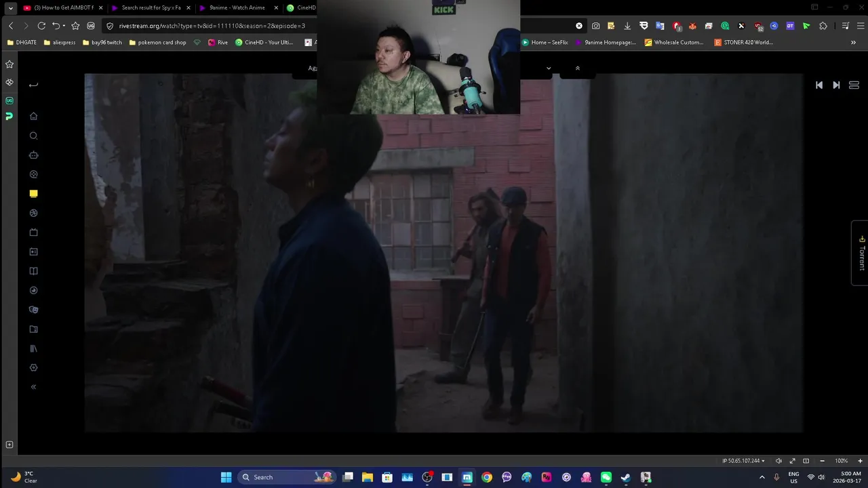The image size is (868, 488).
Task: Open the Torrent side tab
Action: [x=861, y=253]
